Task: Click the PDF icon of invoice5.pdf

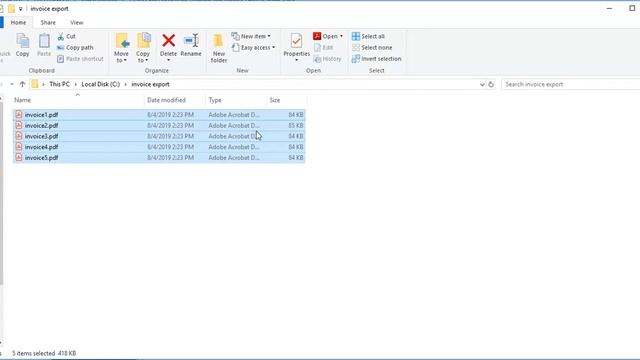Action: 19,157
